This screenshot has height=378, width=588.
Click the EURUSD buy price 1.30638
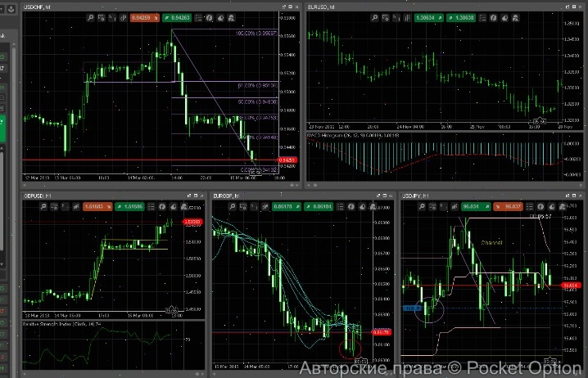(459, 16)
